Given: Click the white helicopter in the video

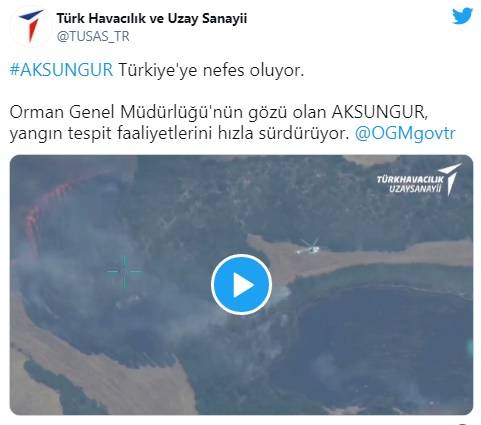Looking at the screenshot, I should click(x=308, y=247).
